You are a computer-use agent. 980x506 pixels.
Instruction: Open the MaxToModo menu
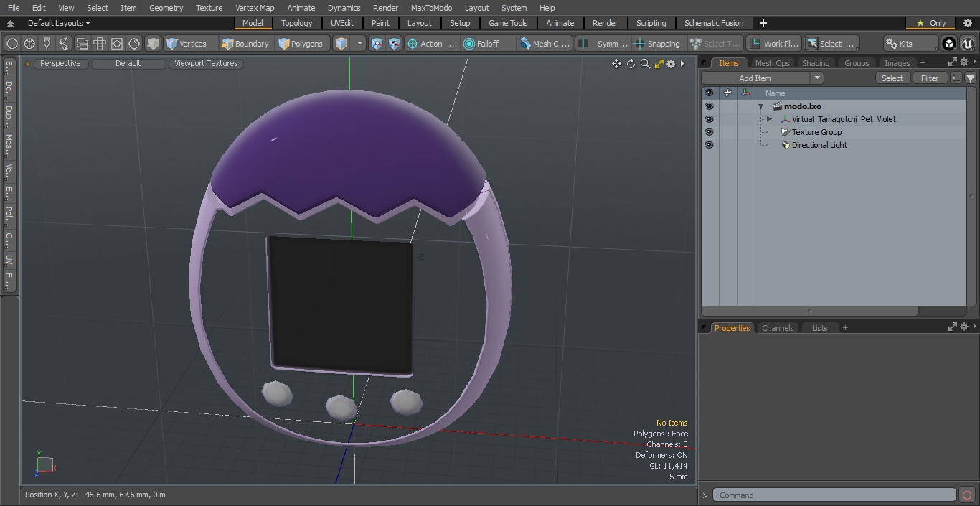431,8
